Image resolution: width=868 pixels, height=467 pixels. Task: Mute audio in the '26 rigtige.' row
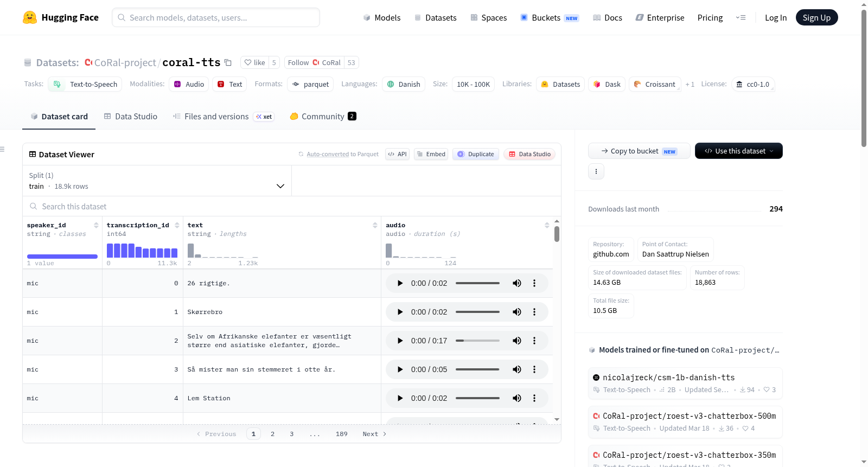pyautogui.click(x=517, y=283)
